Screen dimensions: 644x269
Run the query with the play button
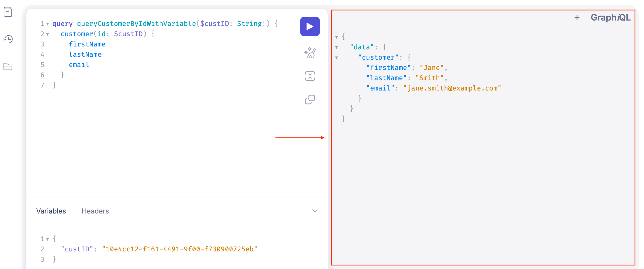click(310, 26)
